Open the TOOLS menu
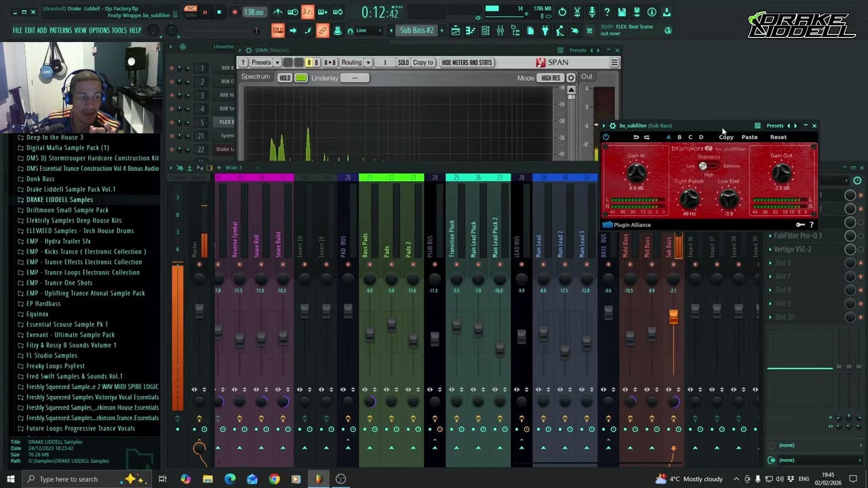Viewport: 868px width, 488px height. [x=119, y=30]
